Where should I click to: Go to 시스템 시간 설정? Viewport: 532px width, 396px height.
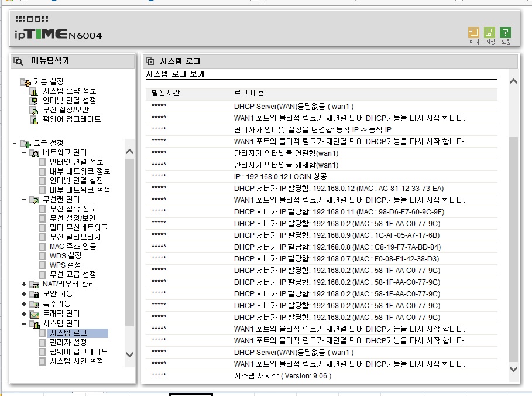(76, 361)
